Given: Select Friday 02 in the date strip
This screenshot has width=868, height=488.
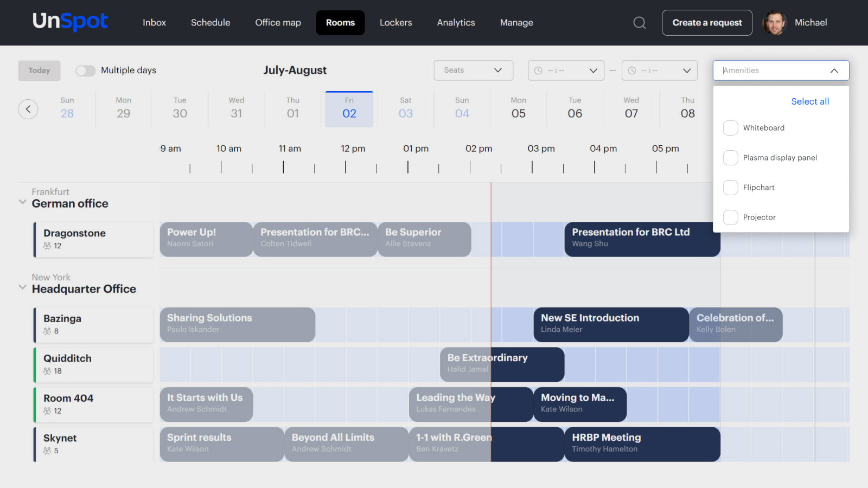Looking at the screenshot, I should click(x=349, y=108).
